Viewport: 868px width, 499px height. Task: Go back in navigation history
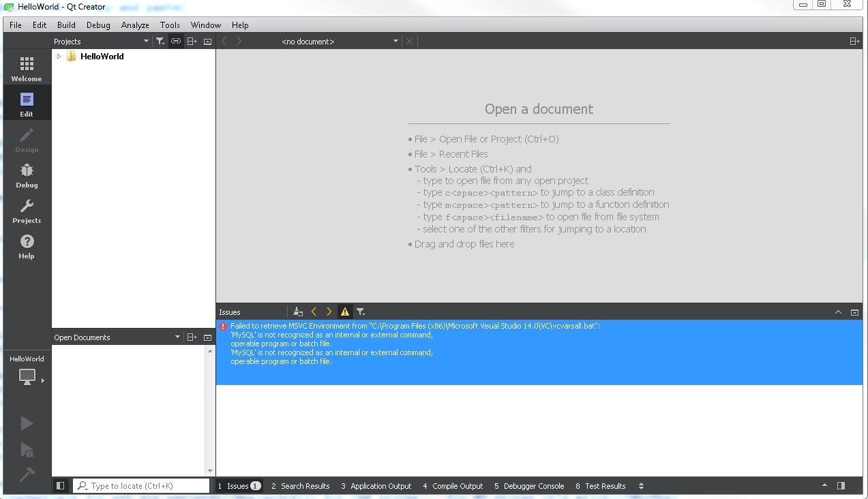coord(224,42)
